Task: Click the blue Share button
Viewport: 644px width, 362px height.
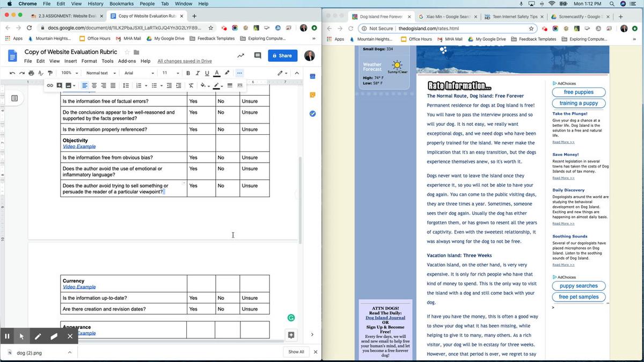Action: pyautogui.click(x=282, y=55)
